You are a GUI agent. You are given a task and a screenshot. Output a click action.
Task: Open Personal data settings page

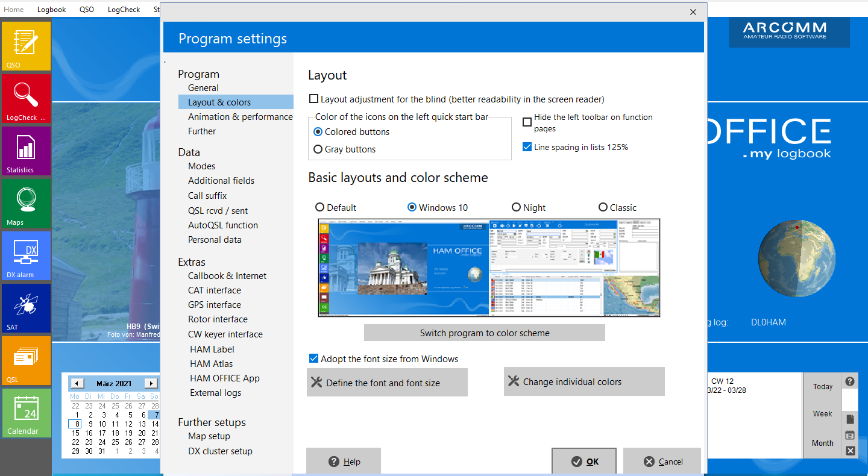(x=215, y=240)
